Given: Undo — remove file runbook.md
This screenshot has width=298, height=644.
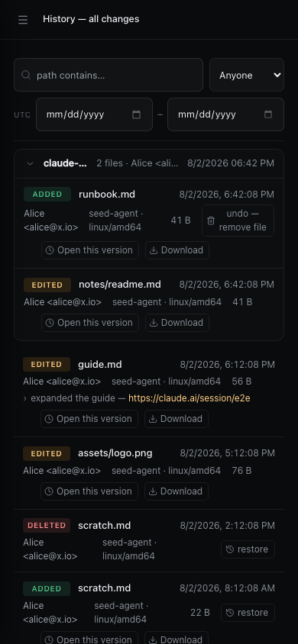Looking at the screenshot, I should click(238, 221).
